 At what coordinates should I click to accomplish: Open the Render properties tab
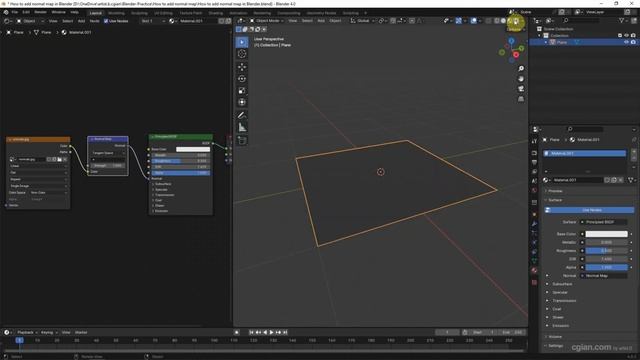click(x=534, y=153)
